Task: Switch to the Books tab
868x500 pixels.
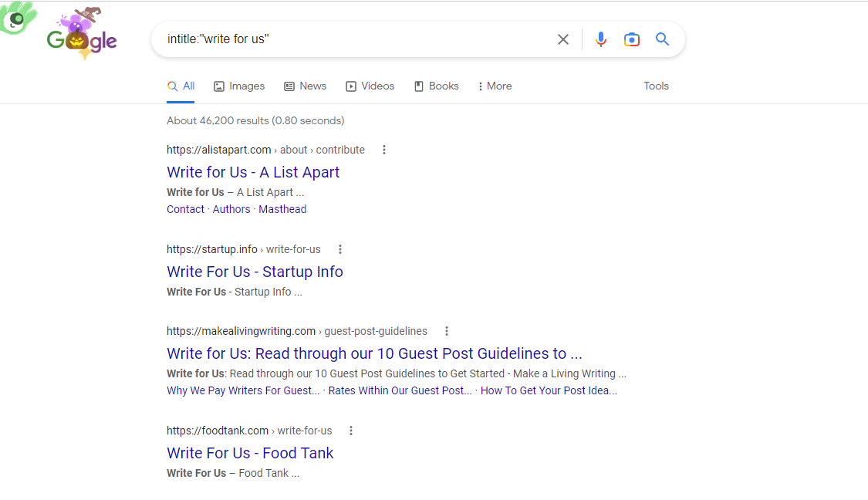Action: tap(436, 86)
